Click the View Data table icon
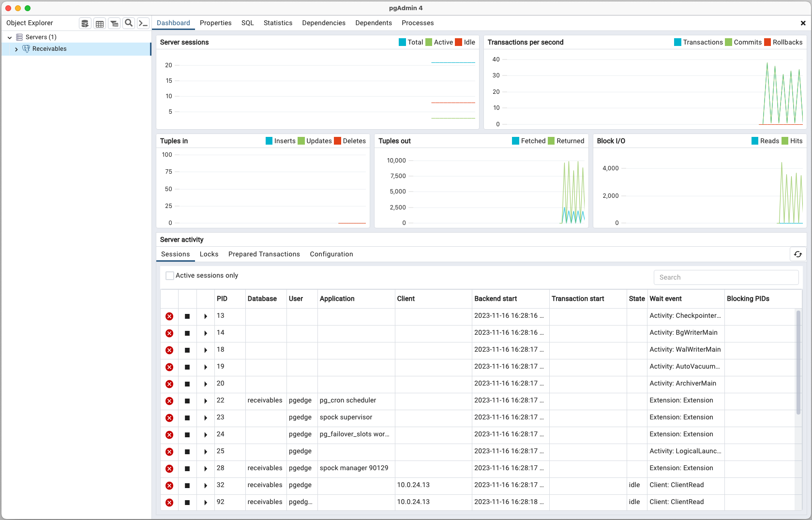The height and width of the screenshot is (520, 812). [x=100, y=23]
